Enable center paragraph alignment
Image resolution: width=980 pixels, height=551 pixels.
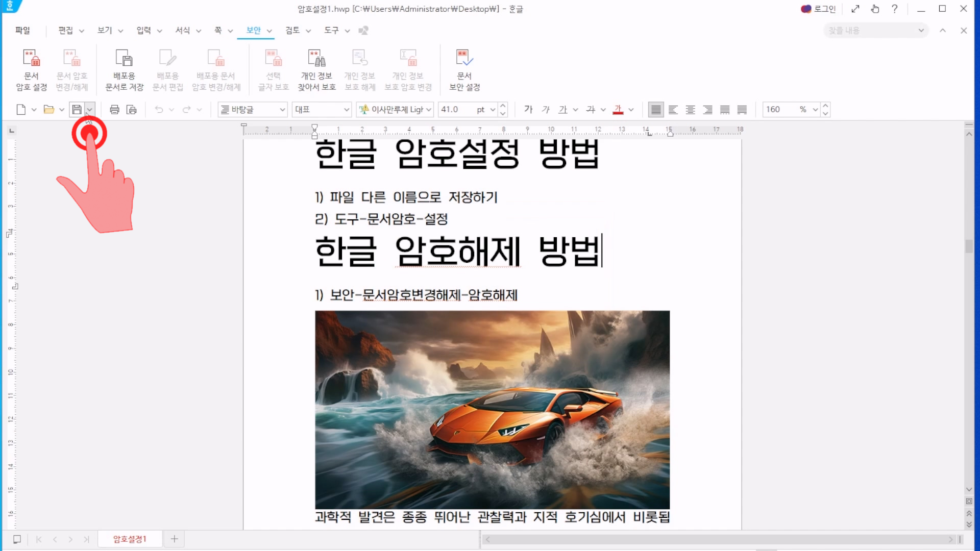[x=690, y=110]
